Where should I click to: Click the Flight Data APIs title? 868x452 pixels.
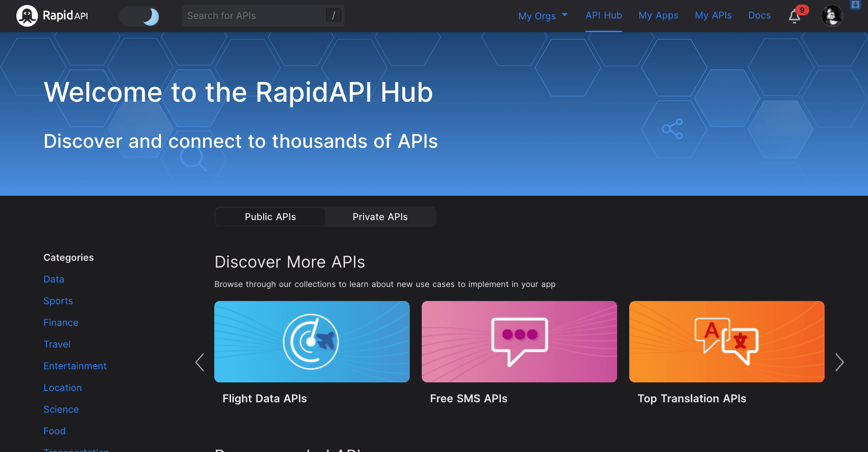click(x=264, y=399)
